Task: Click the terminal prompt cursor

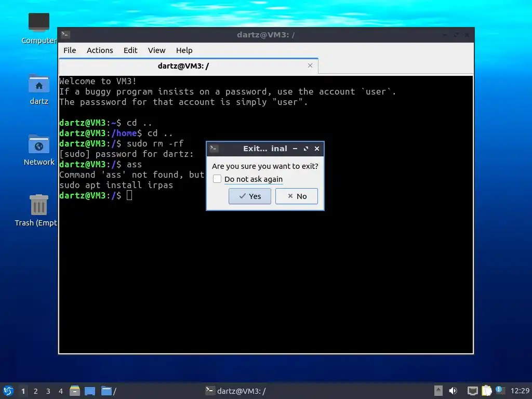Action: click(x=129, y=195)
